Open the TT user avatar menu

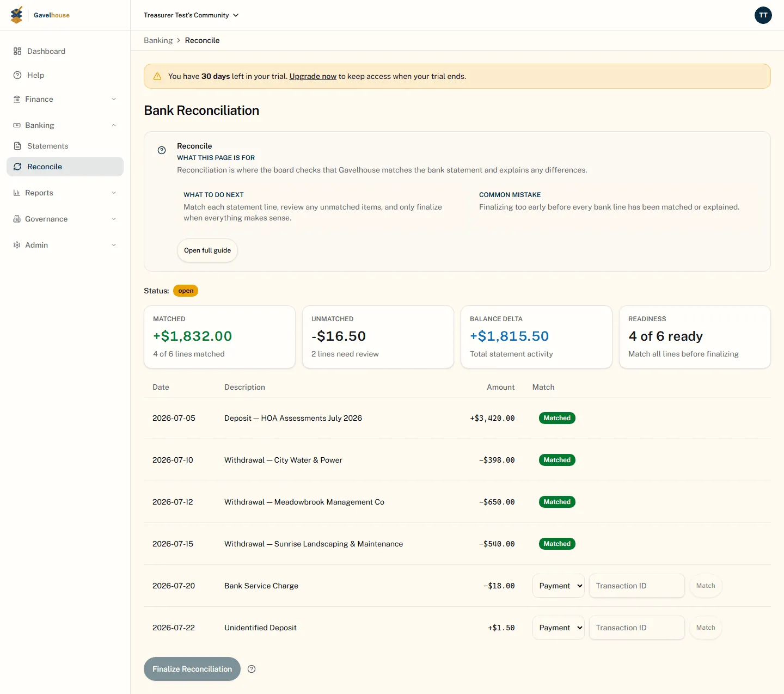pos(763,15)
